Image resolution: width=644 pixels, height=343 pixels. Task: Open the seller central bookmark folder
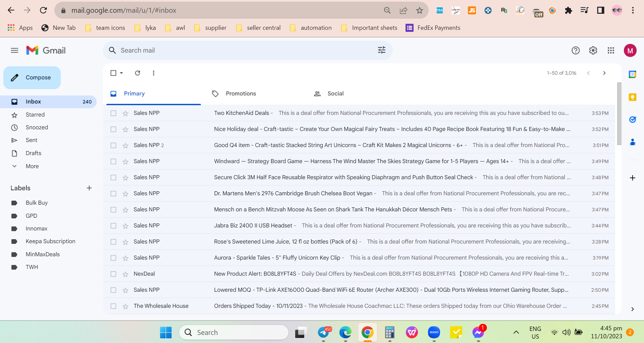point(258,28)
